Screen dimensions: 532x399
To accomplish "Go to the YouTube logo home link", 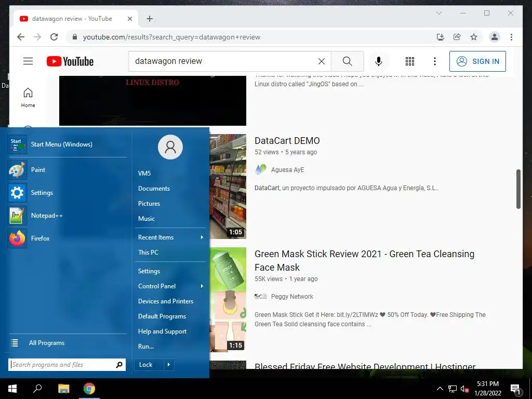I will (70, 61).
